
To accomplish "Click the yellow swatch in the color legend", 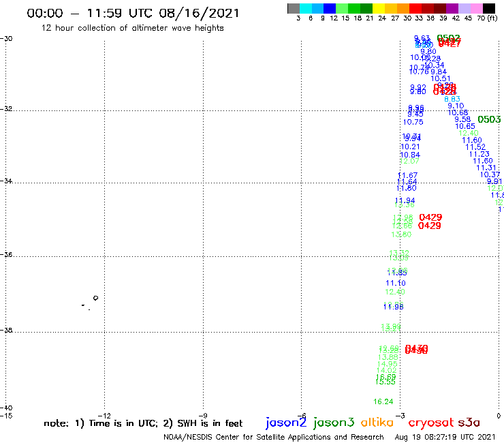I will (379, 8).
